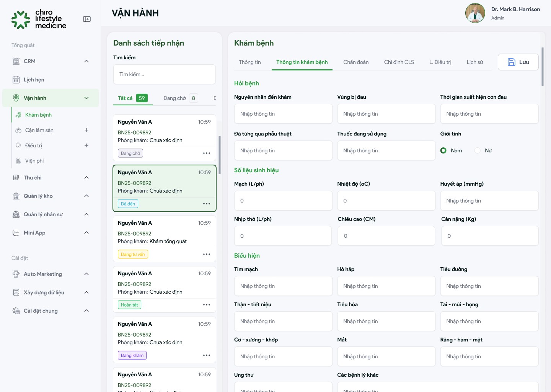Click the Chiro Lifestyle Medicine logo
Image resolution: width=551 pixels, height=392 pixels.
coord(39,19)
